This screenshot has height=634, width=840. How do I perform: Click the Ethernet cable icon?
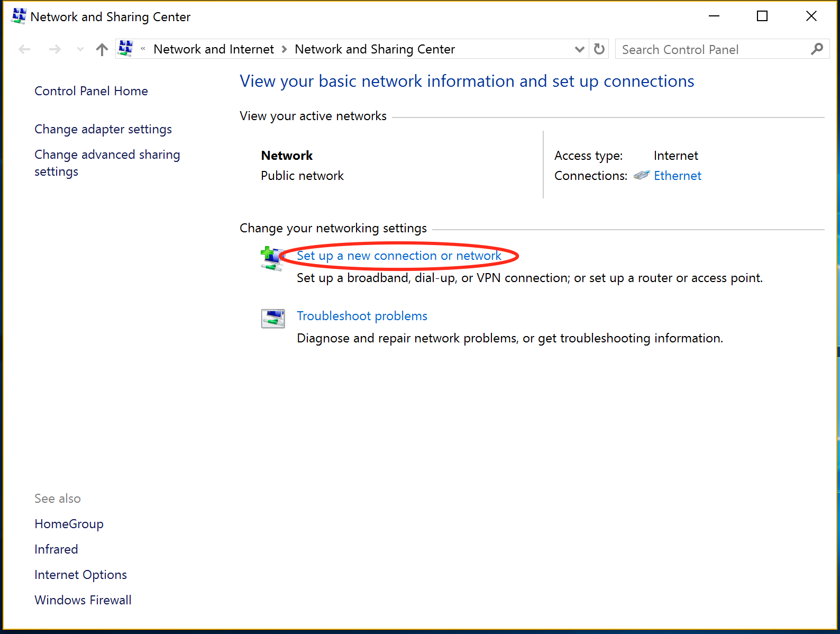pos(641,175)
